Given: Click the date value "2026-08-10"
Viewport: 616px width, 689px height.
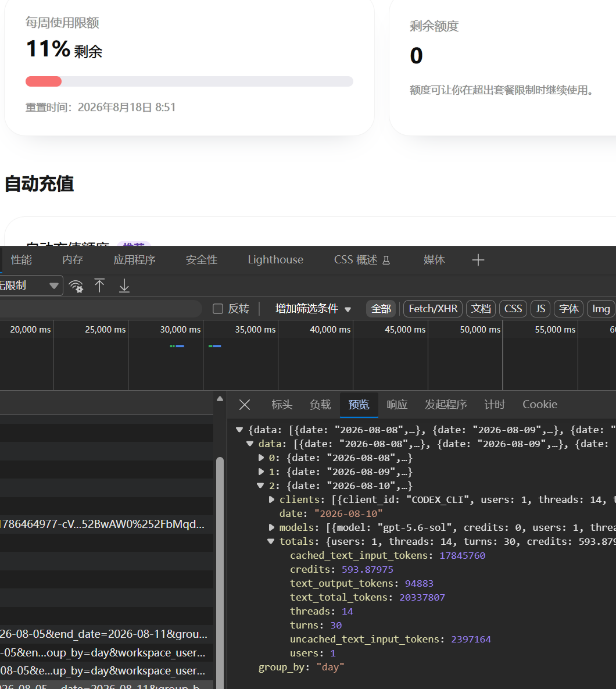Looking at the screenshot, I should click(348, 513).
